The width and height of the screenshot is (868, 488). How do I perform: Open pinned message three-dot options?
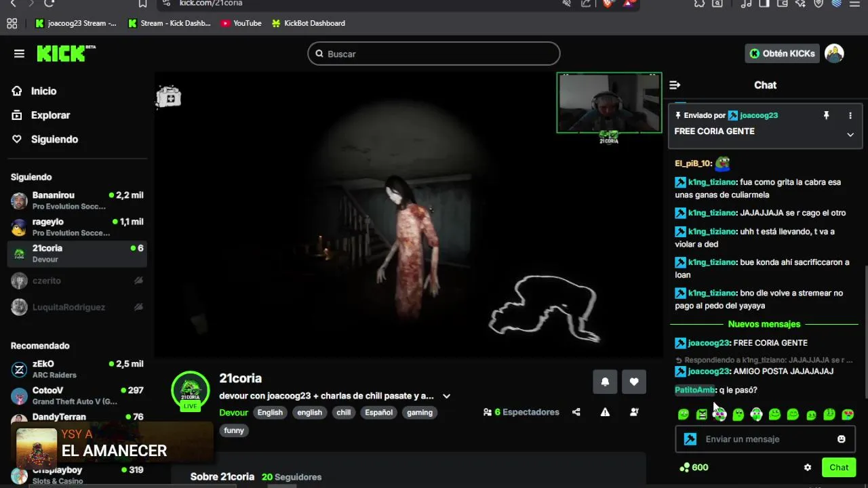pyautogui.click(x=850, y=116)
